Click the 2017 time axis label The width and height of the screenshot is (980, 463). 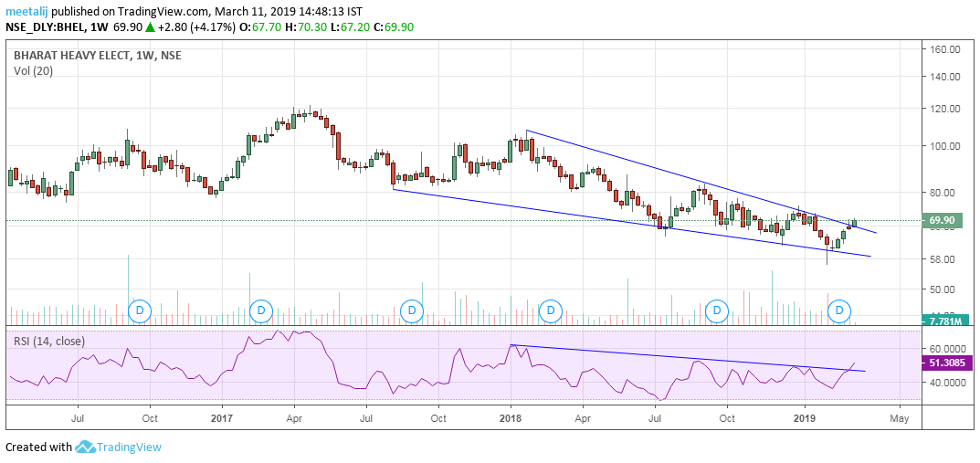click(x=222, y=416)
